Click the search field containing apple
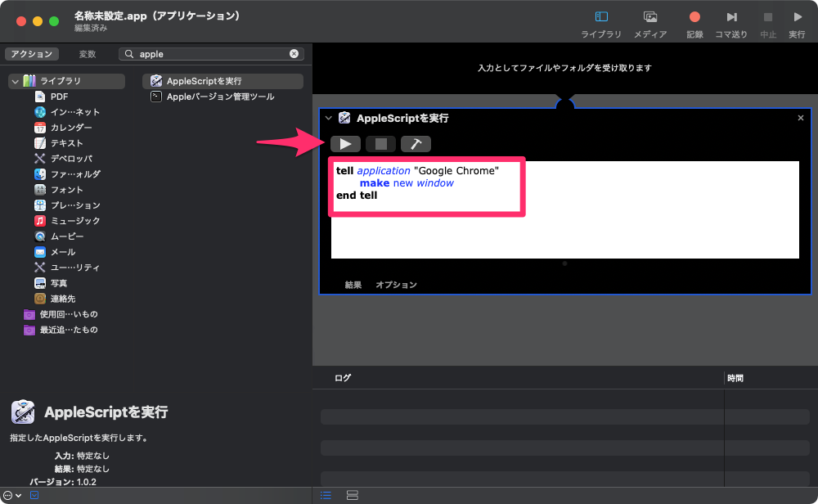 (x=211, y=54)
